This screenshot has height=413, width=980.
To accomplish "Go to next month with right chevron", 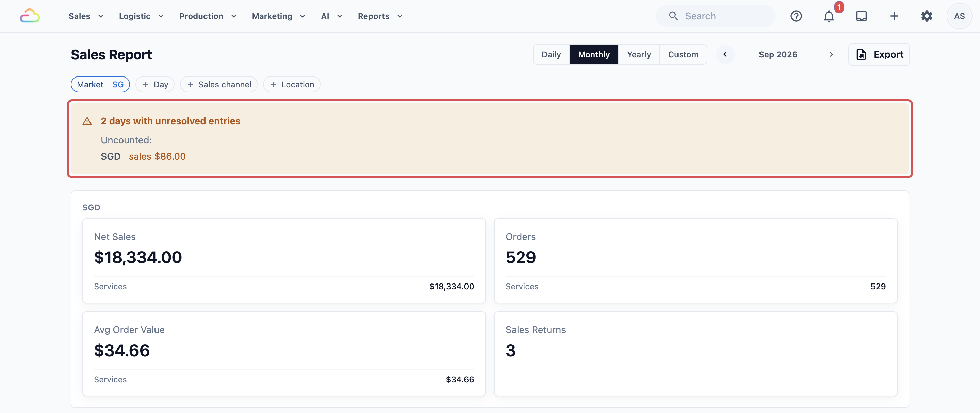I will coord(831,54).
